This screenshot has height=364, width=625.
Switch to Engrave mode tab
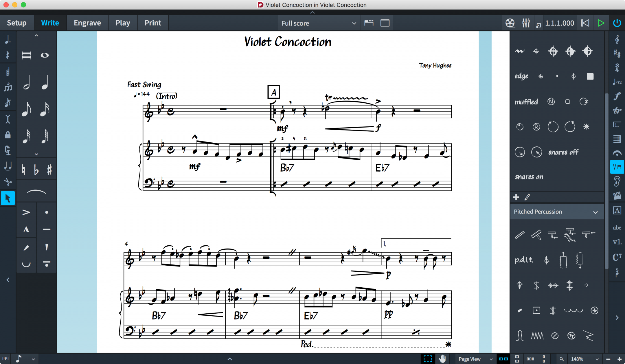click(x=87, y=23)
